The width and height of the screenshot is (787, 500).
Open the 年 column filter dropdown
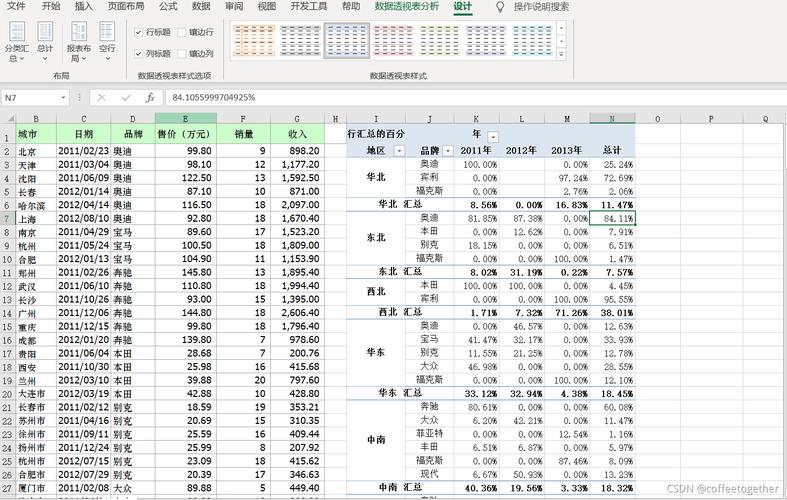click(493, 137)
